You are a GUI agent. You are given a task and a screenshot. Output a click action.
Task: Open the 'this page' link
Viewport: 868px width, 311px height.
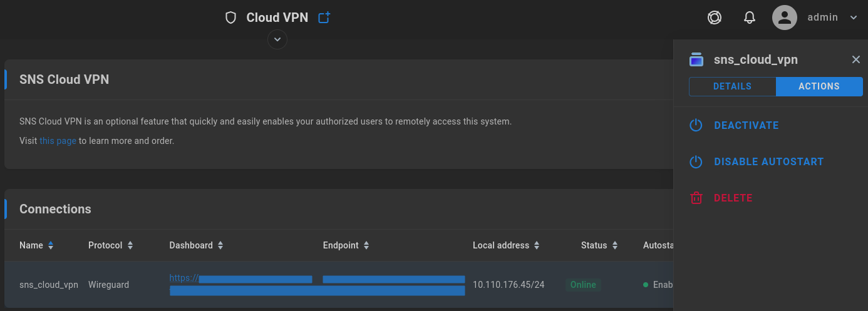pyautogui.click(x=58, y=141)
